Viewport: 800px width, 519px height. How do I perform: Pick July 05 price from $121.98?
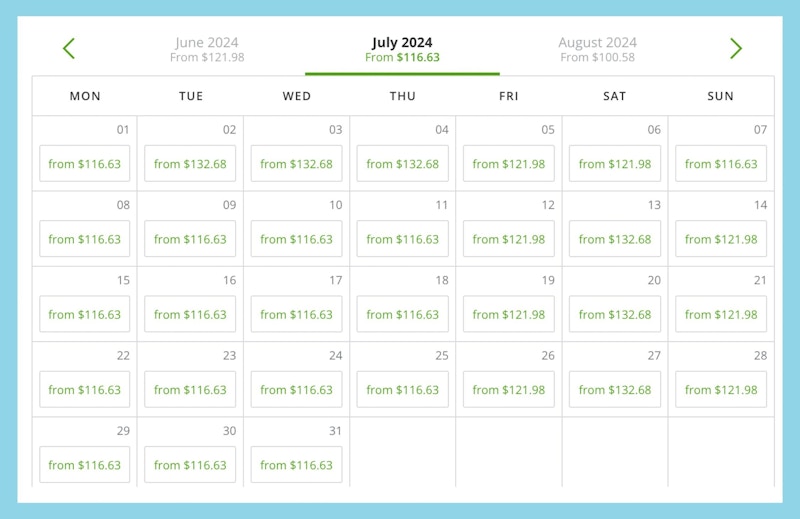(509, 164)
